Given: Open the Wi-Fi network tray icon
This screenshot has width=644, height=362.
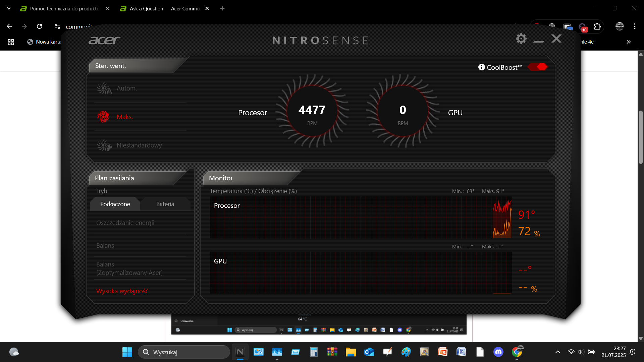Looking at the screenshot, I should (571, 352).
